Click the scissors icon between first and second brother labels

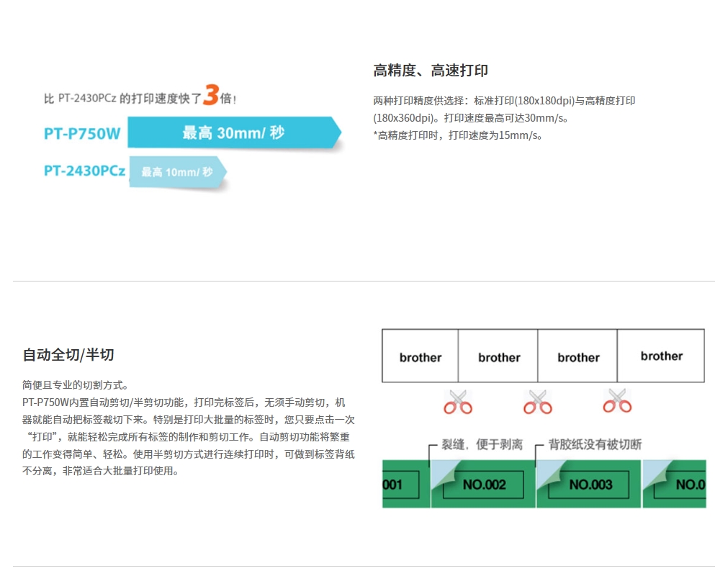pos(458,402)
